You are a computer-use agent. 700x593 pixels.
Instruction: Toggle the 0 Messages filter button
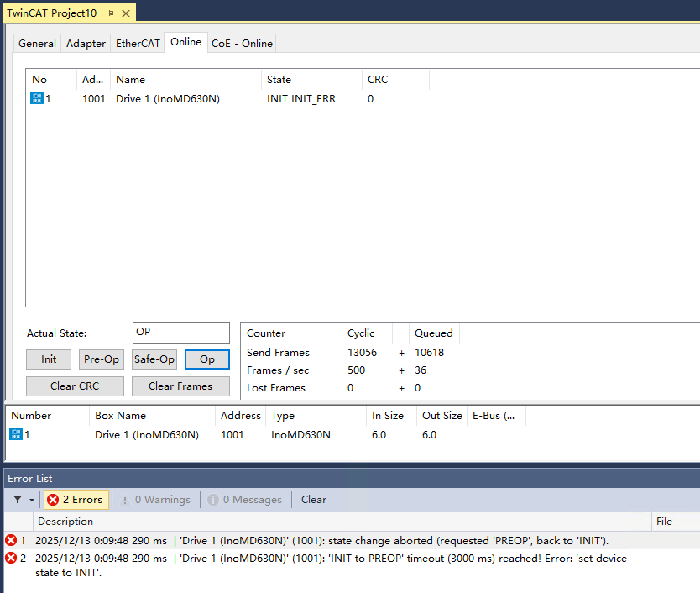[x=245, y=499]
